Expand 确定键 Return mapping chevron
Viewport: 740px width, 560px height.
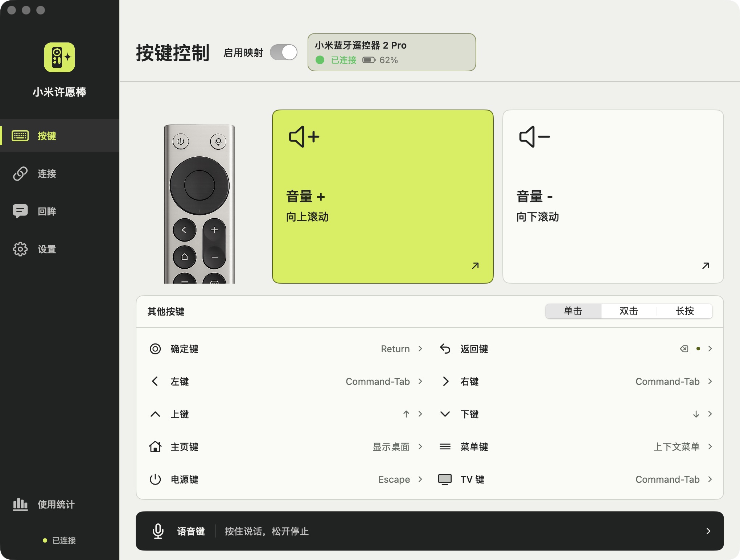tap(420, 349)
